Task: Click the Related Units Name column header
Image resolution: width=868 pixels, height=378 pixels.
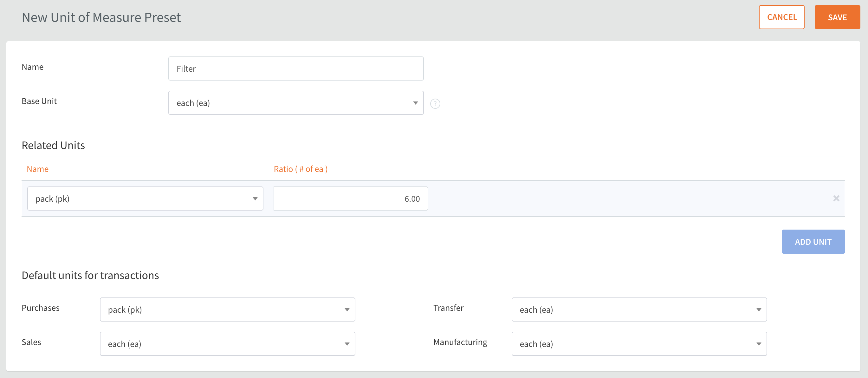Action: click(37, 169)
